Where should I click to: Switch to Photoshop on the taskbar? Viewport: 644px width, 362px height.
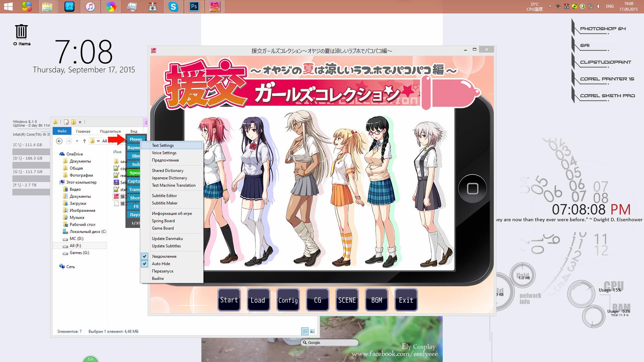pyautogui.click(x=194, y=6)
